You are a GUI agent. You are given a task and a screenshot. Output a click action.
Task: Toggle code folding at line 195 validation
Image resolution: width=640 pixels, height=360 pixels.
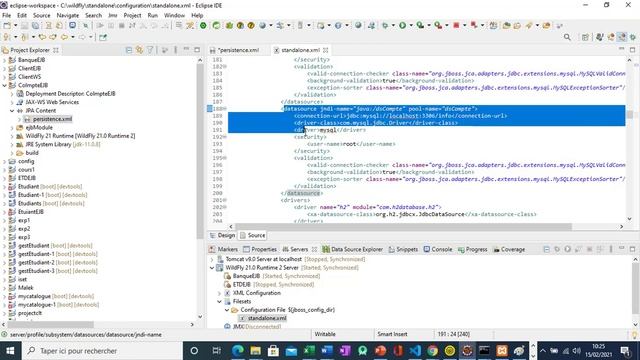[x=224, y=158]
